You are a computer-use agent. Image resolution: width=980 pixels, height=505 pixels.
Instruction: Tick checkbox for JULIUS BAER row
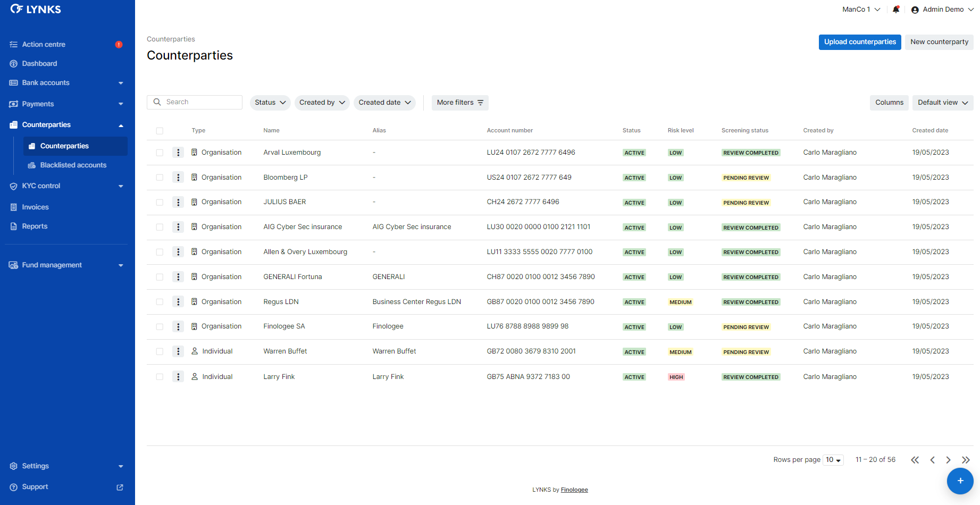pyautogui.click(x=160, y=202)
